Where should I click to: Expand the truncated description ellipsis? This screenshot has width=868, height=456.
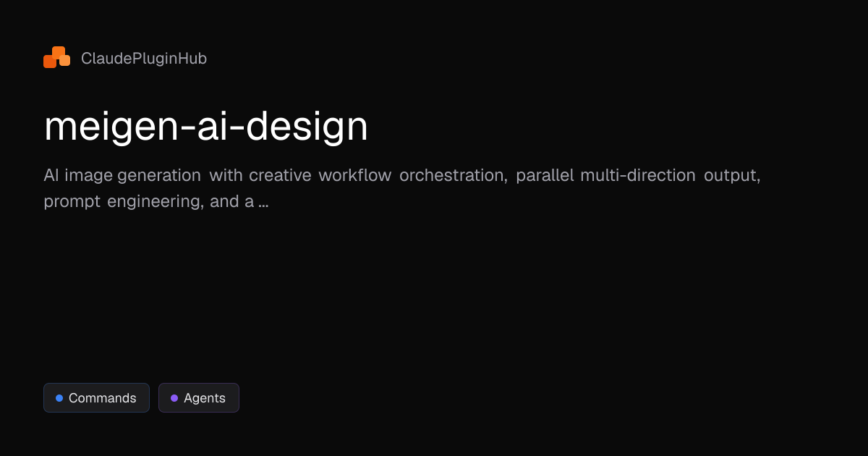click(263, 202)
